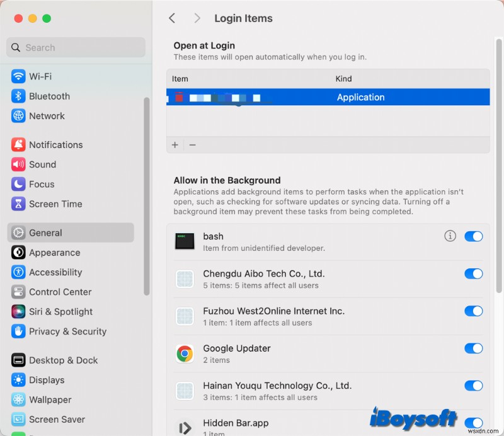
Task: Go back with the left chevron
Action: coord(172,18)
